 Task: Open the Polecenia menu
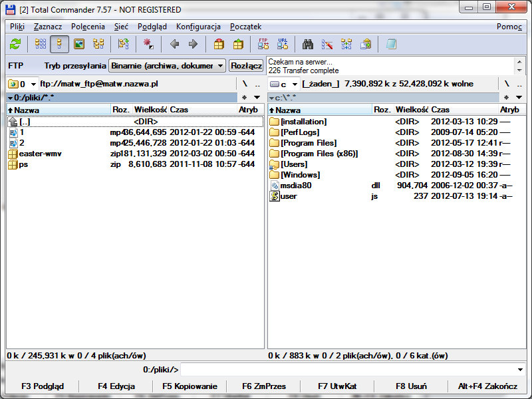(88, 27)
